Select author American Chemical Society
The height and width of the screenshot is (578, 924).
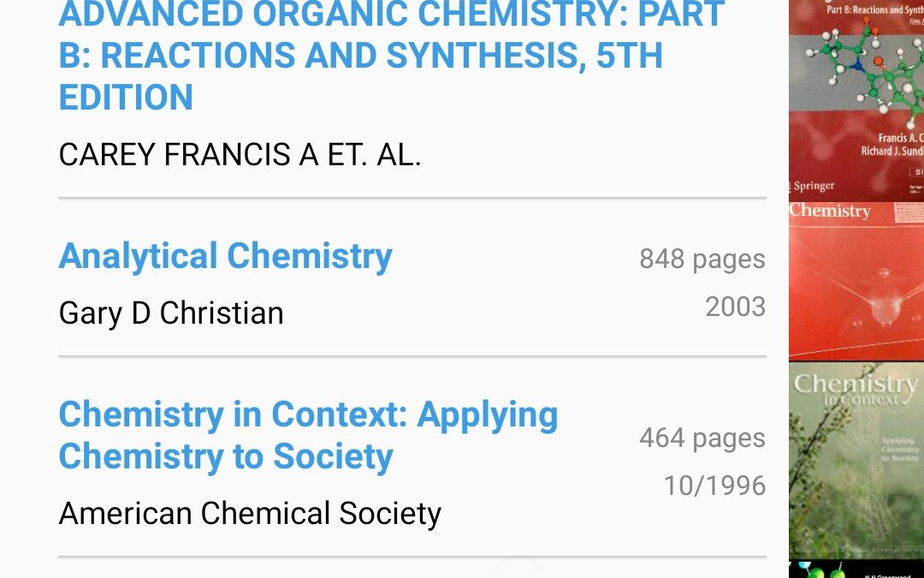(x=250, y=514)
